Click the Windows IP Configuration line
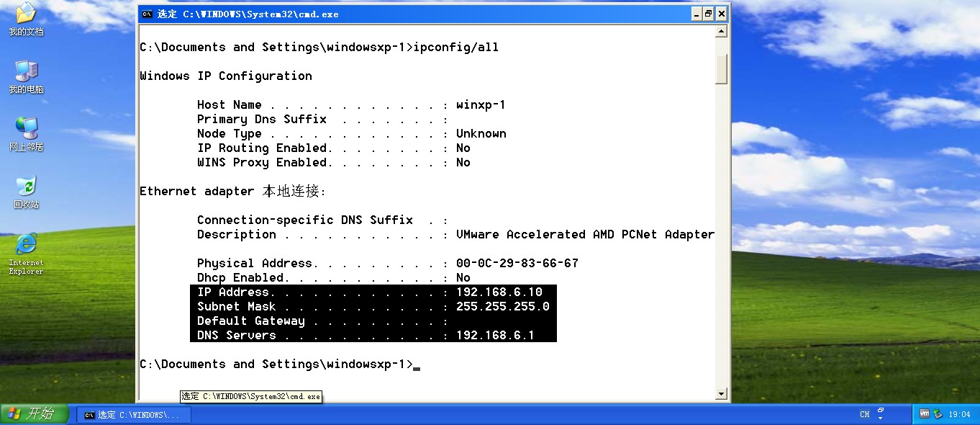 click(226, 76)
